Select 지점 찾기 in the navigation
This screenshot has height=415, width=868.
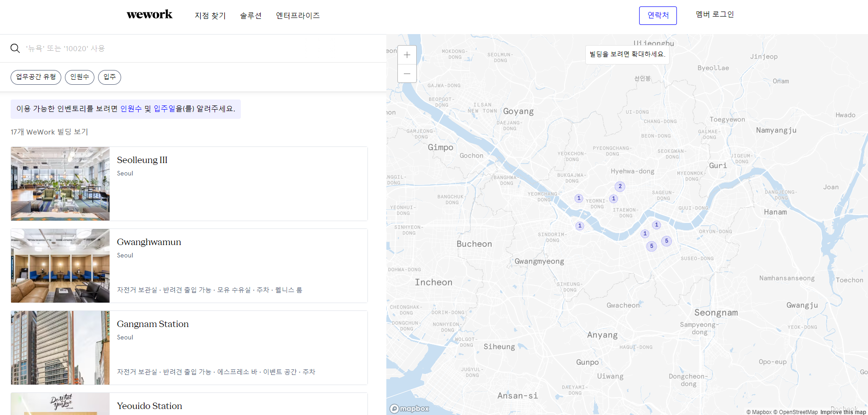(210, 15)
